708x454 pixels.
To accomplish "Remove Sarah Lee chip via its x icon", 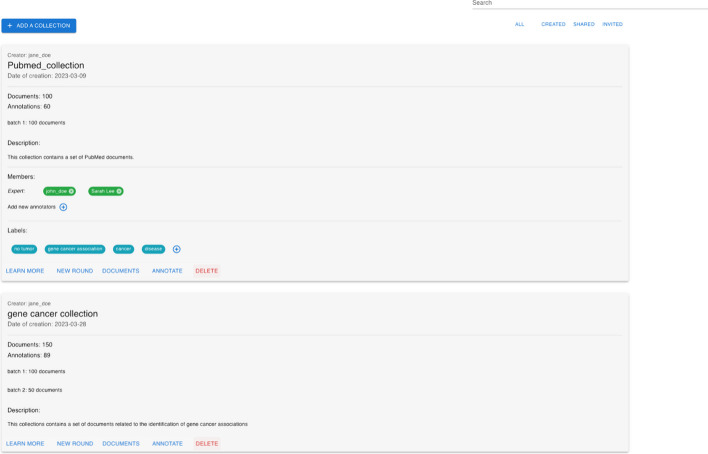I will [x=119, y=190].
